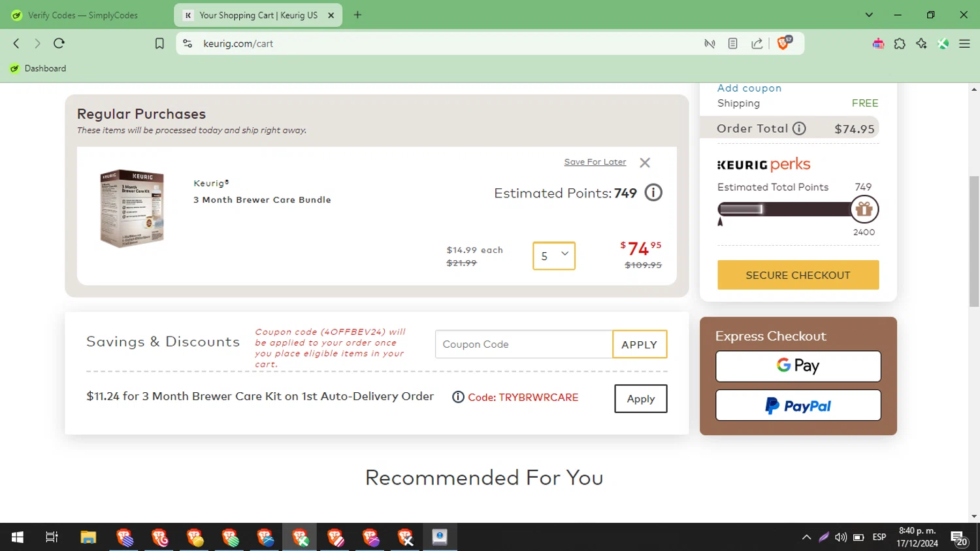Apply the TRYBRWRCARE offer button
Image resolution: width=980 pixels, height=551 pixels.
pyautogui.click(x=641, y=399)
